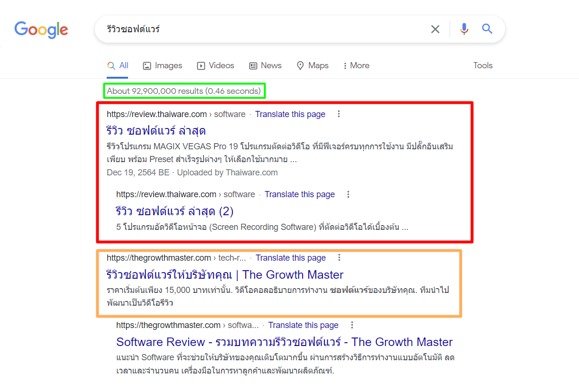
Task: Click inside the search input field
Action: click(261, 29)
